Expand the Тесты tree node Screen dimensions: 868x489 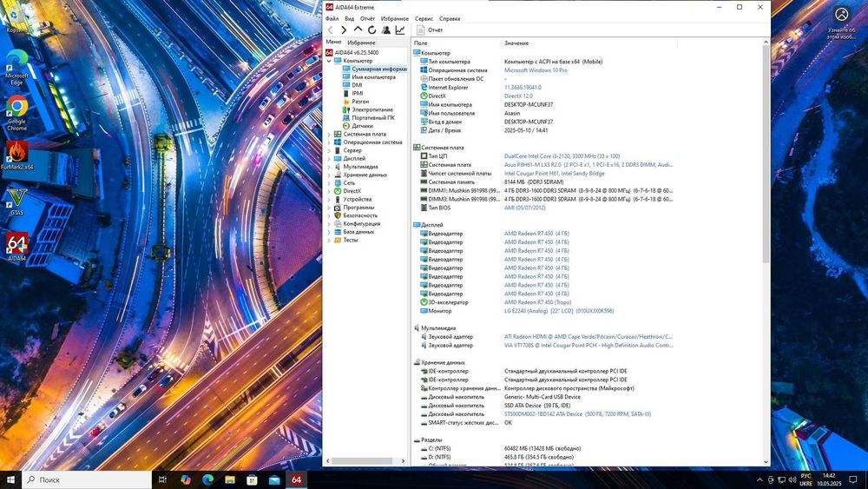coord(329,240)
